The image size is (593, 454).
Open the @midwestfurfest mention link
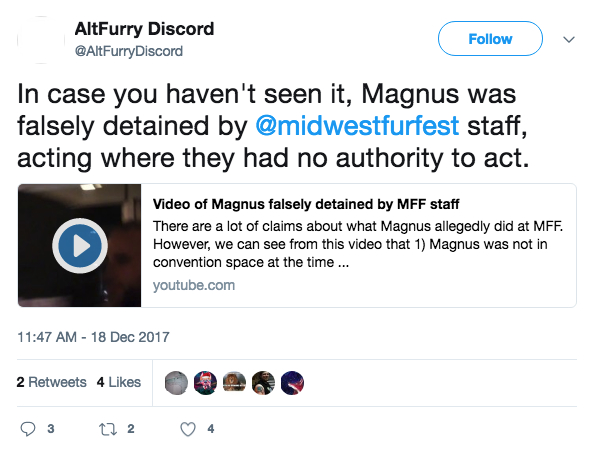pyautogui.click(x=357, y=126)
